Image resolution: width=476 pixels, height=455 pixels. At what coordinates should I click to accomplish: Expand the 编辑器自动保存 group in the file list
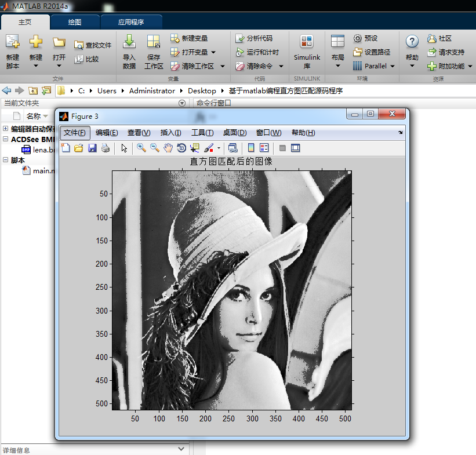coord(5,129)
